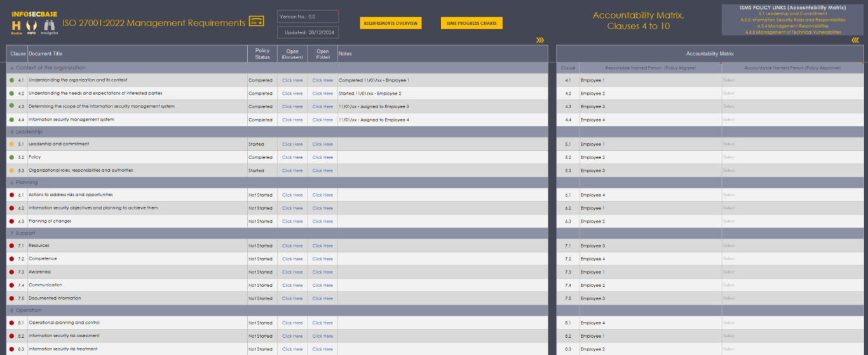Change the Policy Status cell for clause 6.2
868x355 pixels.
point(262,208)
